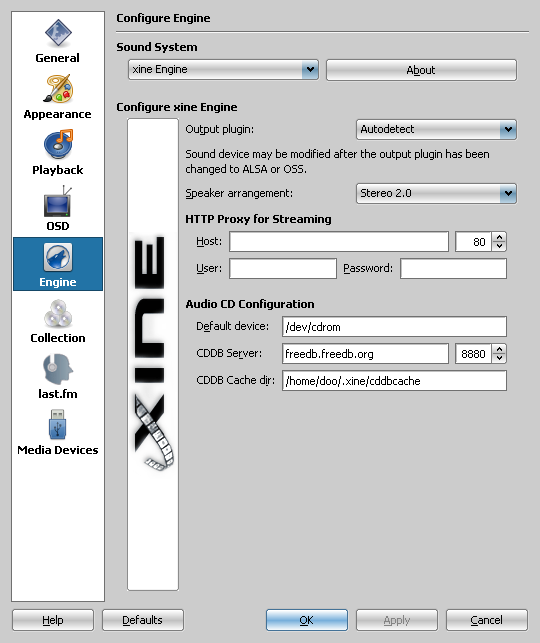The width and height of the screenshot is (540, 643).
Task: Click the Help button
Action: [x=53, y=620]
